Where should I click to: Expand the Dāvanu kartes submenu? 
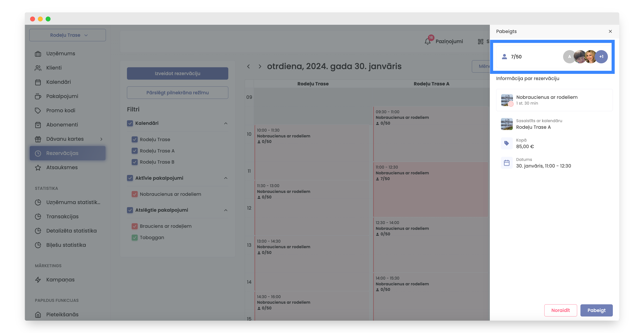click(x=101, y=139)
